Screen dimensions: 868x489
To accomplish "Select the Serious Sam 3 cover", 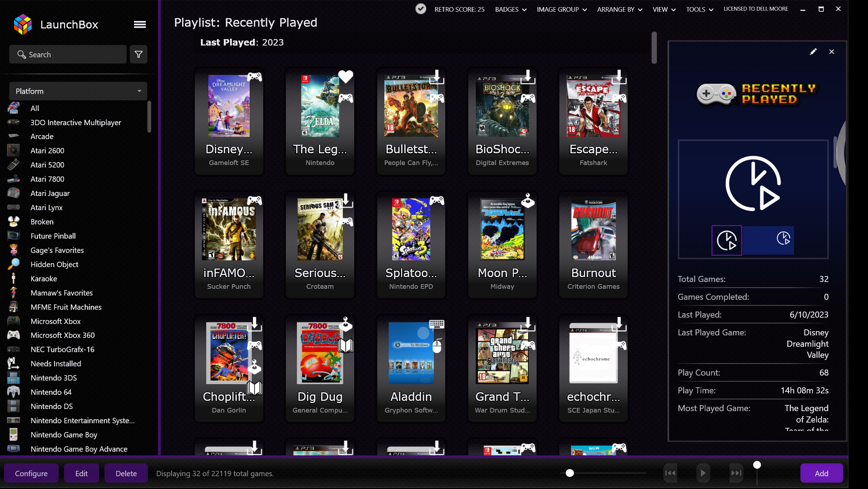I will click(320, 230).
